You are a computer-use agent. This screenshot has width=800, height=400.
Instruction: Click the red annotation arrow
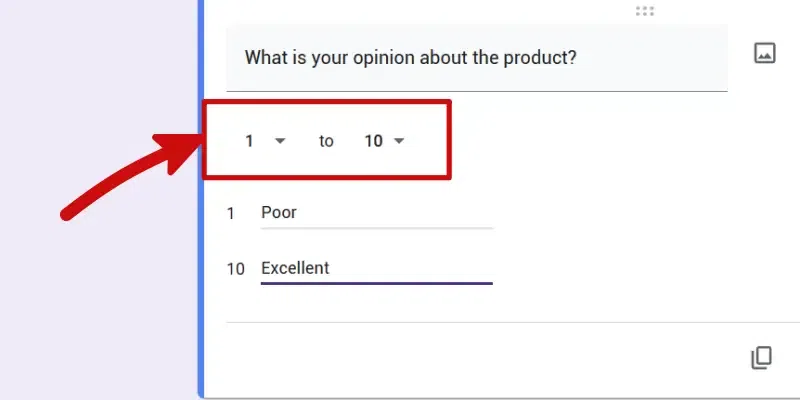pyautogui.click(x=130, y=173)
